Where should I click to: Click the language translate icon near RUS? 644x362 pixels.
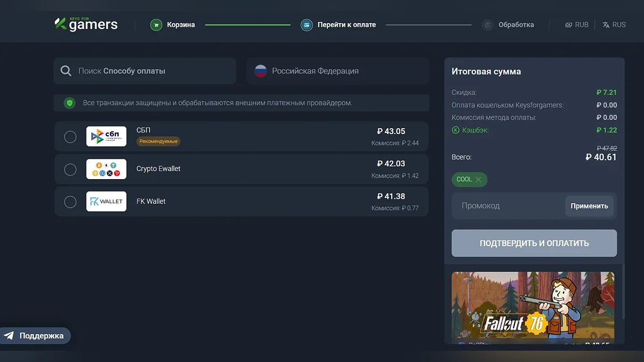[606, 25]
